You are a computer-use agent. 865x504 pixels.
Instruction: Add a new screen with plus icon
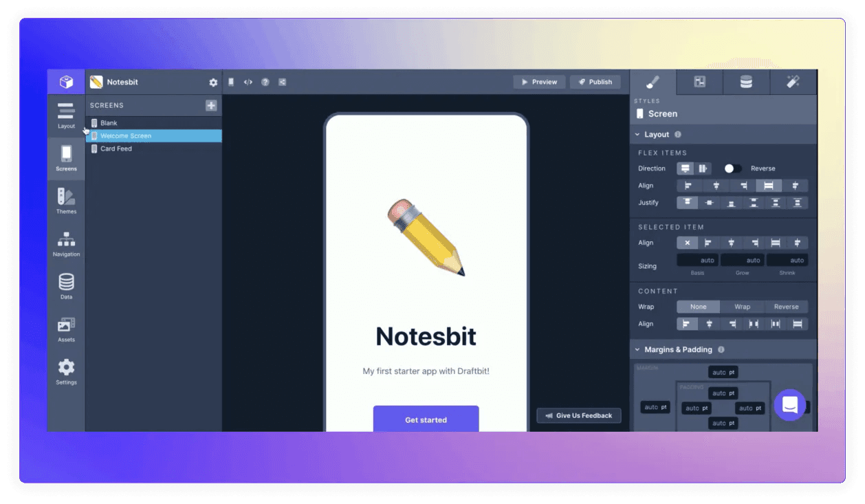click(x=211, y=105)
